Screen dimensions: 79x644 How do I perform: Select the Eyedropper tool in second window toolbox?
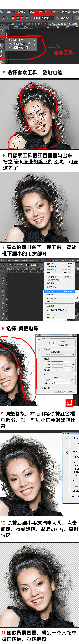pyautogui.click(x=3, y=292)
